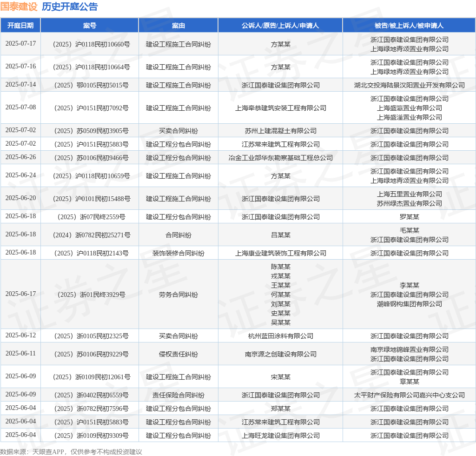Click date 2025-06-12
Image resolution: width=476 pixels, height=456 pixels.
20,335
